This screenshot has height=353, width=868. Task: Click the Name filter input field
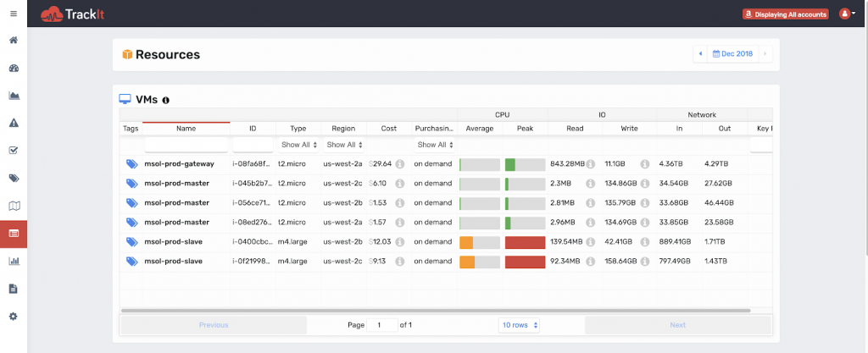pos(186,145)
